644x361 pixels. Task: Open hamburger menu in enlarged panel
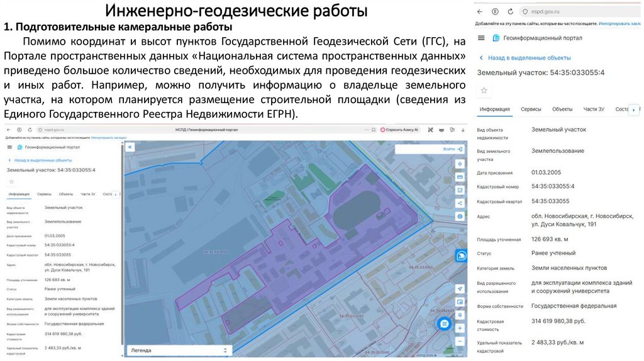click(x=481, y=38)
